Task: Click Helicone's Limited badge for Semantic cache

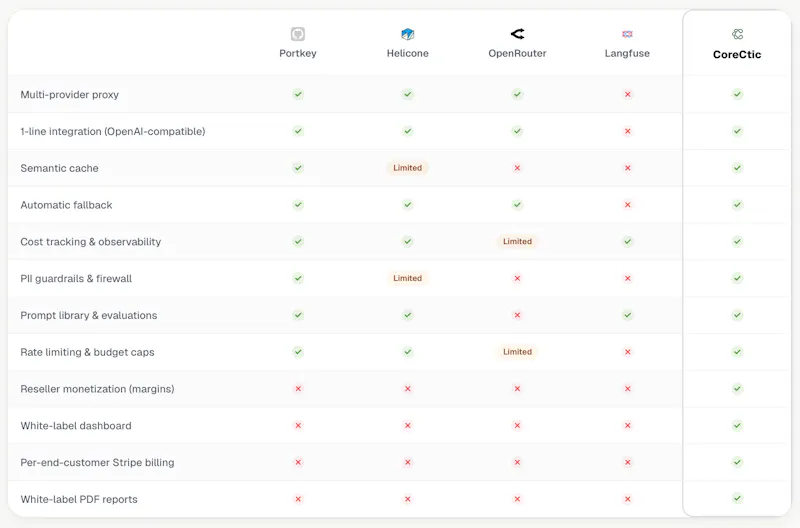Action: 408,168
